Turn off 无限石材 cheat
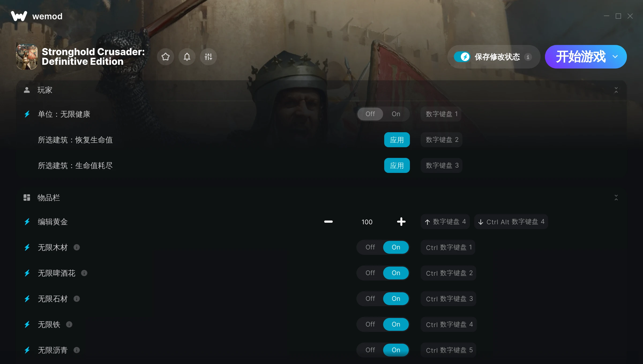The image size is (643, 364). click(x=370, y=299)
